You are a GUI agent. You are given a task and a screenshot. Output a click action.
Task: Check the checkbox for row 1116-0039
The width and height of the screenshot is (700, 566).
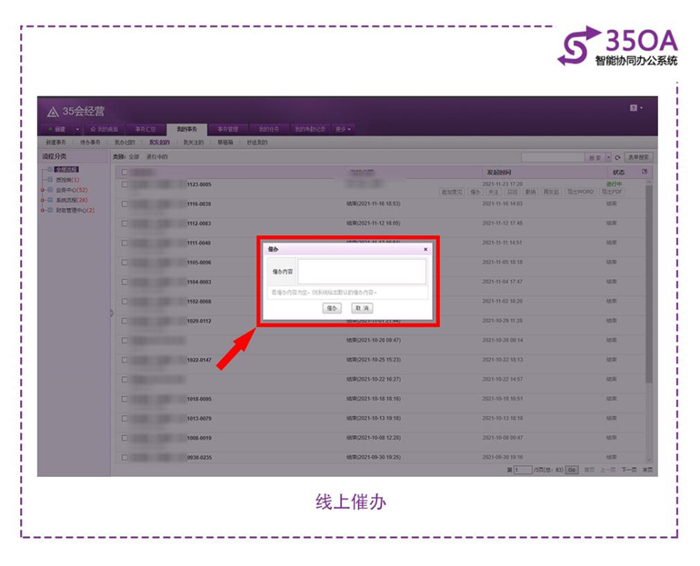[124, 203]
